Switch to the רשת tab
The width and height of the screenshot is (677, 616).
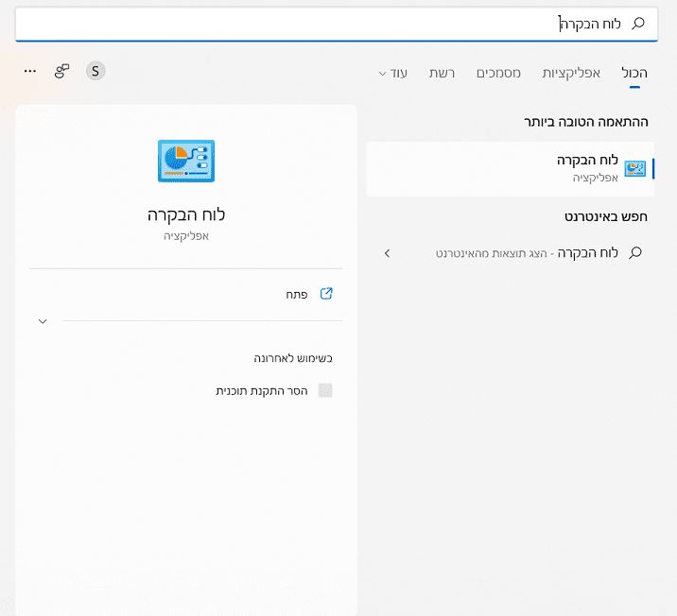(442, 73)
